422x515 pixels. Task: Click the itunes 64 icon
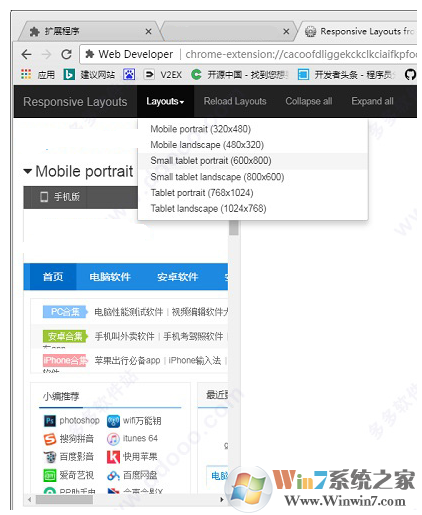click(x=113, y=439)
